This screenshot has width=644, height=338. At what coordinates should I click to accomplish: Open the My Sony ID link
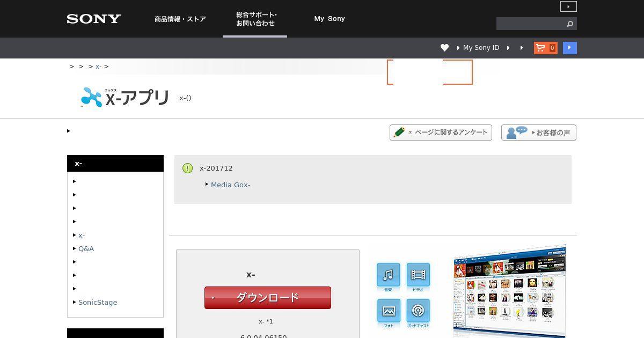tap(481, 48)
